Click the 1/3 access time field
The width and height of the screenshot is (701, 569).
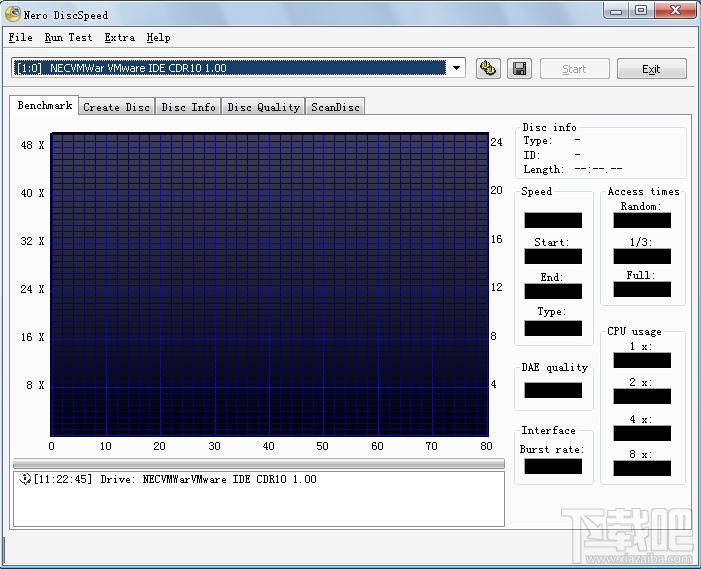pos(642,257)
